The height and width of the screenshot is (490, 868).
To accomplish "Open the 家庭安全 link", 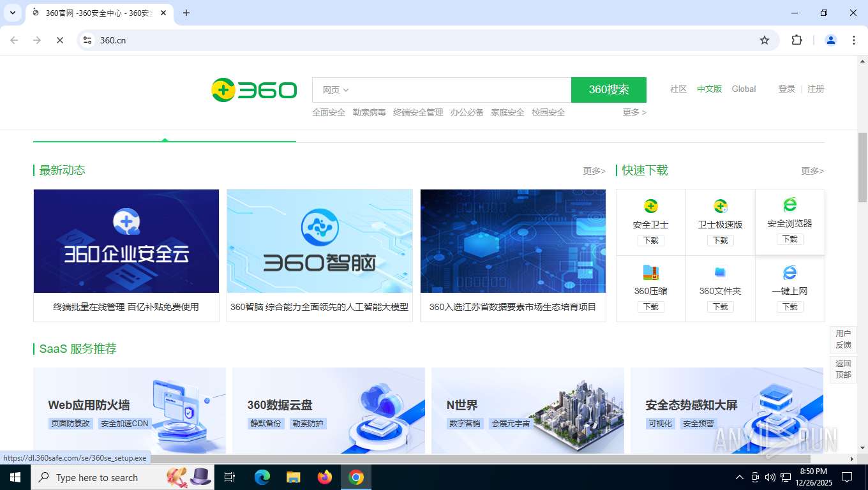I will (x=507, y=112).
